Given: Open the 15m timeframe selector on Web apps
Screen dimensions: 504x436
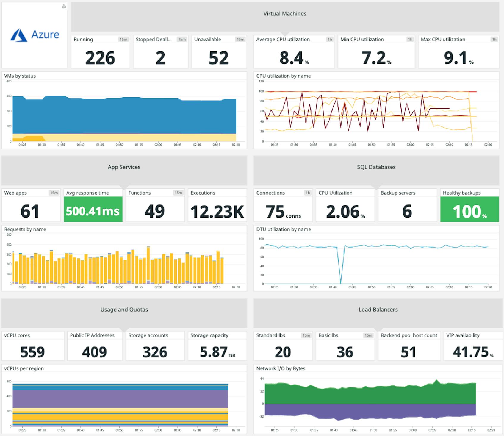Looking at the screenshot, I should [x=54, y=193].
